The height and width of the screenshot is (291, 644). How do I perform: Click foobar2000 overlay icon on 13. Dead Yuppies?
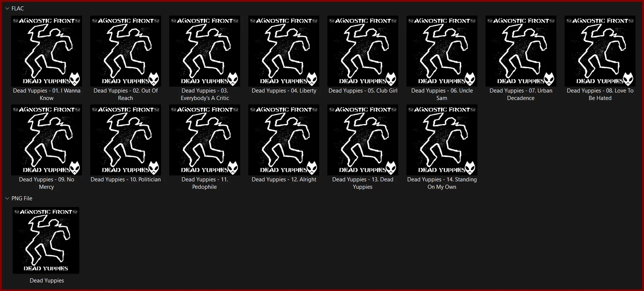coord(391,168)
